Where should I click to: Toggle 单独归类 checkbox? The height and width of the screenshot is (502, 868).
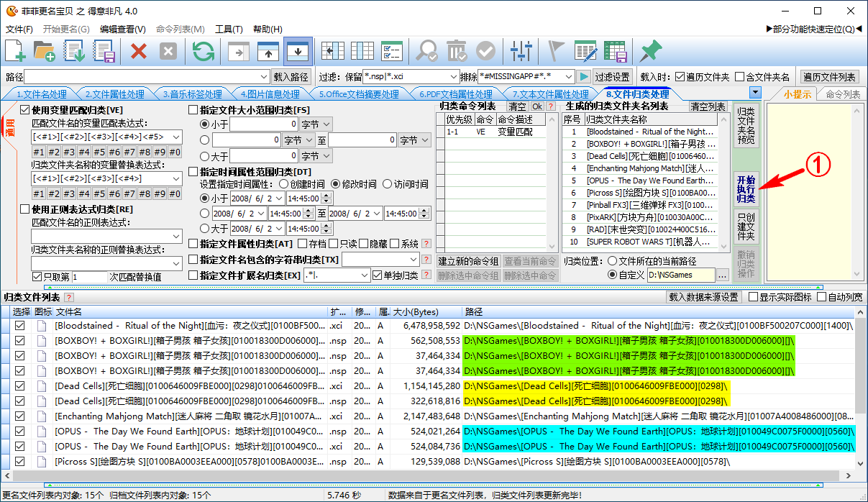[378, 275]
